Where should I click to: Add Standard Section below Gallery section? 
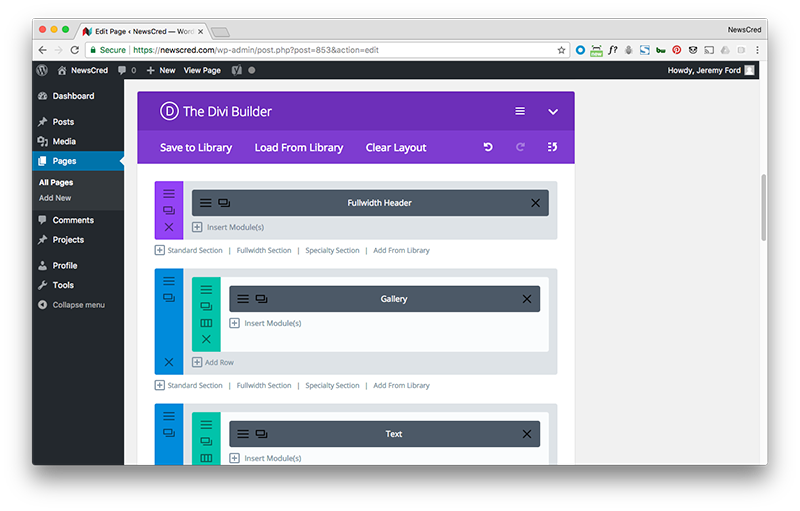click(189, 386)
